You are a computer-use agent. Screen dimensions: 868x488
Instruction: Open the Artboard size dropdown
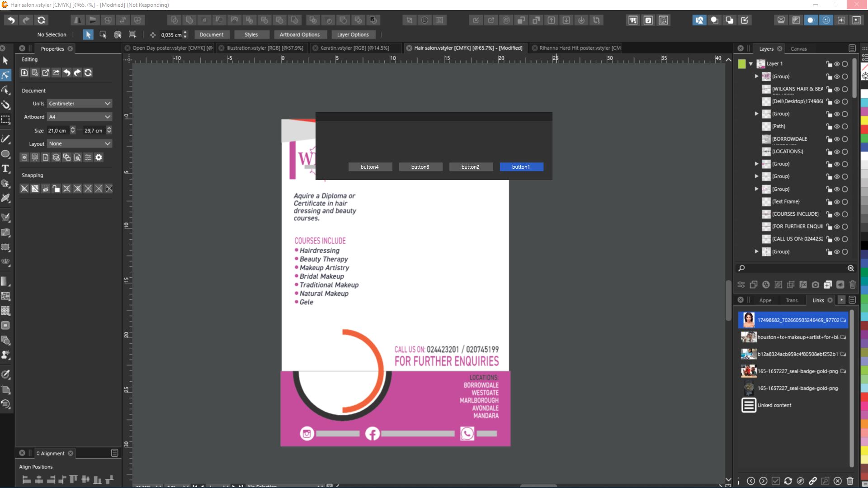coord(80,117)
